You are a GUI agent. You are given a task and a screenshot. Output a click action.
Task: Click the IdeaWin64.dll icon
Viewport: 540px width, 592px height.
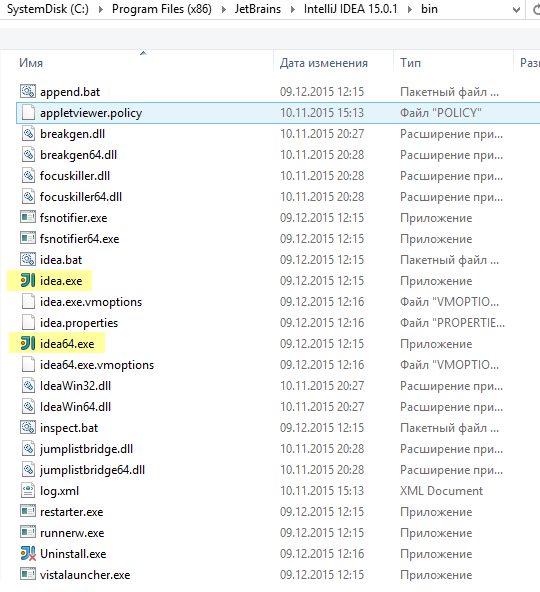click(x=28, y=407)
